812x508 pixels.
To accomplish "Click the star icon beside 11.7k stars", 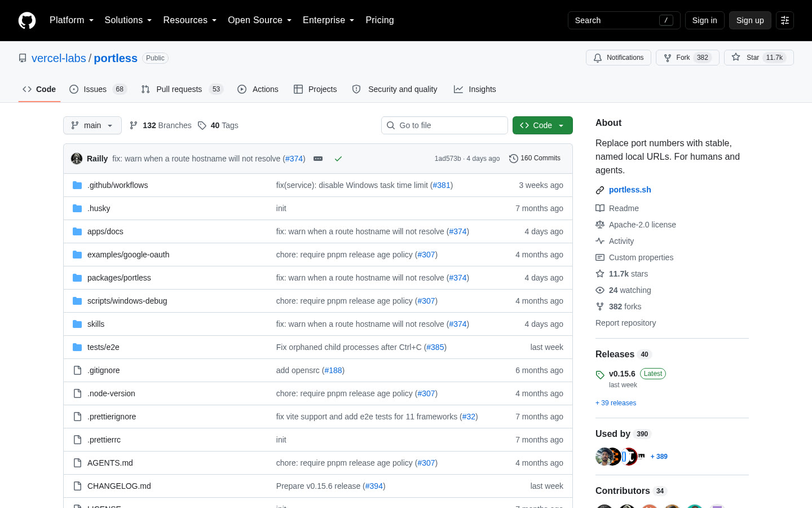I will pyautogui.click(x=600, y=274).
